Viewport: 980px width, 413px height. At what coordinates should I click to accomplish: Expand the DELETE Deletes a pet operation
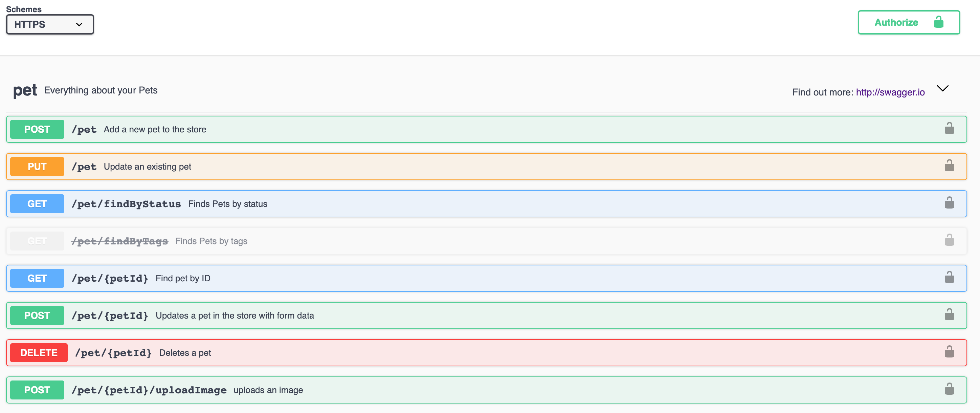pyautogui.click(x=486, y=353)
